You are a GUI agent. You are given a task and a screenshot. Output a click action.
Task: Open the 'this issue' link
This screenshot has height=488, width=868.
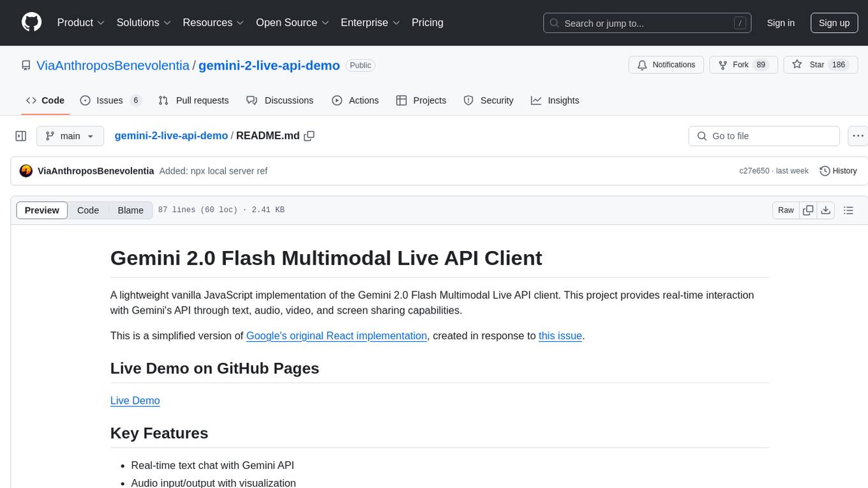tap(560, 335)
